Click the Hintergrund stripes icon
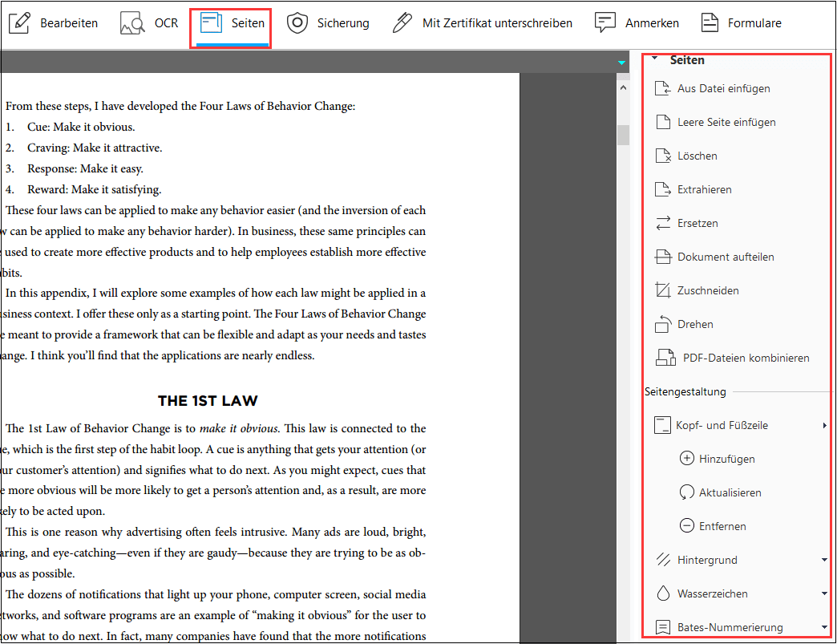Viewport: 837px width, 644px height. pos(663,560)
